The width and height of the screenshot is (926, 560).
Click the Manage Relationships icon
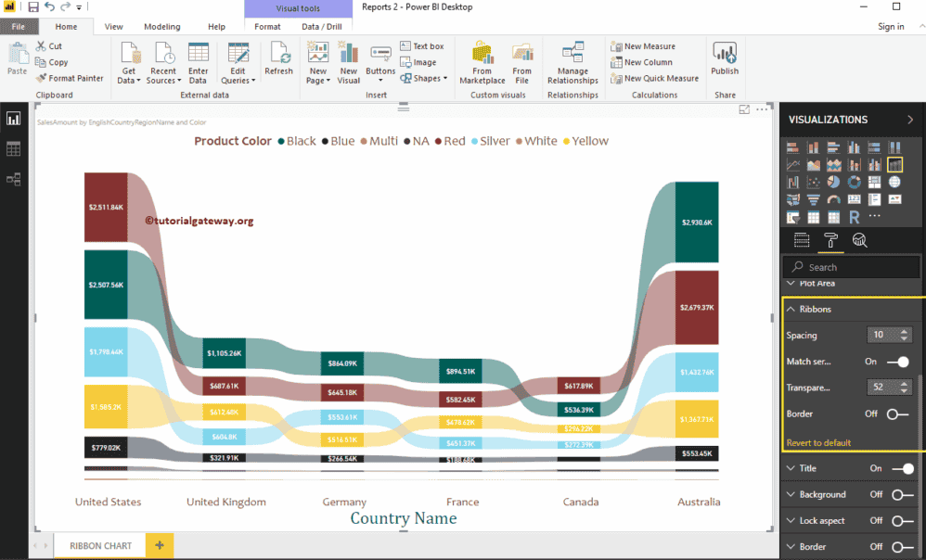[x=572, y=62]
